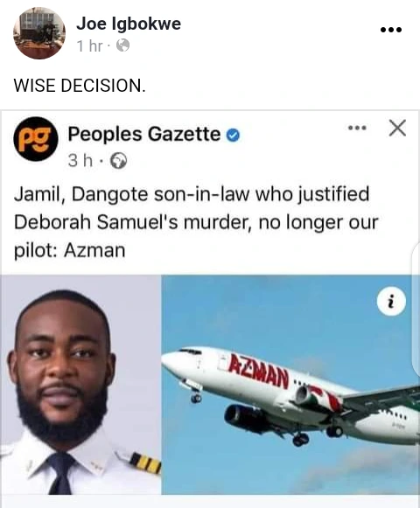Open the shared post via the 3 h timestamp
This screenshot has height=508, width=420.
coord(80,160)
